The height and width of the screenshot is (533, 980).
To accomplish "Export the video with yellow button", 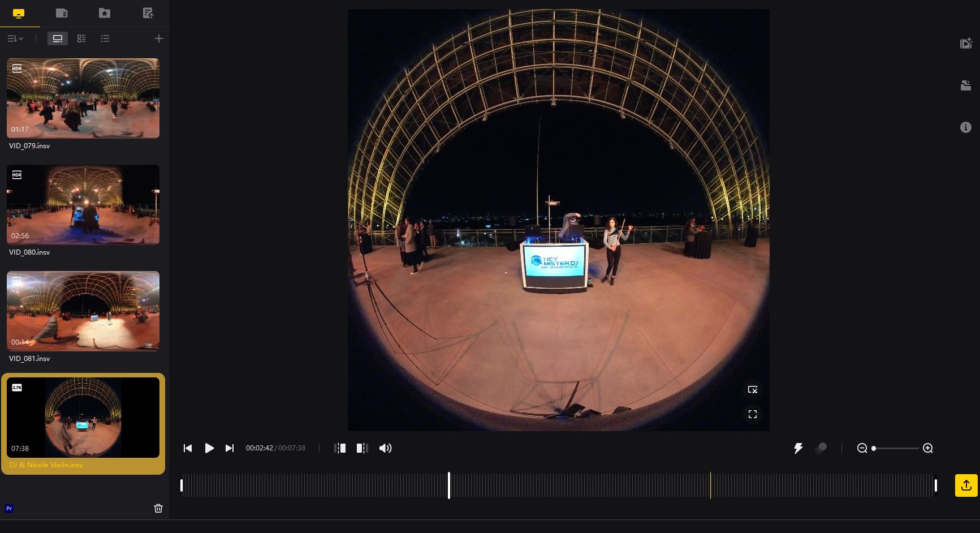I will 966,485.
